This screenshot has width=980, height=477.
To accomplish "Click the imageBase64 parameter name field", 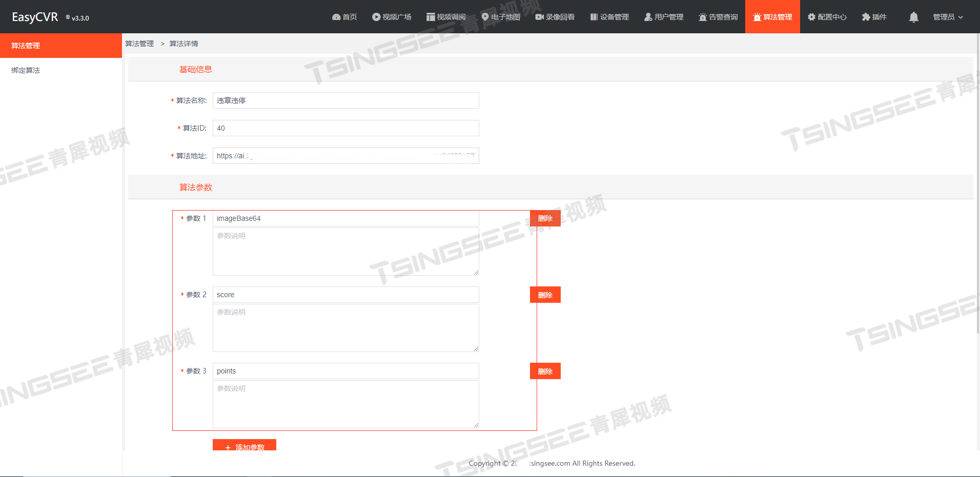I will pyautogui.click(x=346, y=218).
